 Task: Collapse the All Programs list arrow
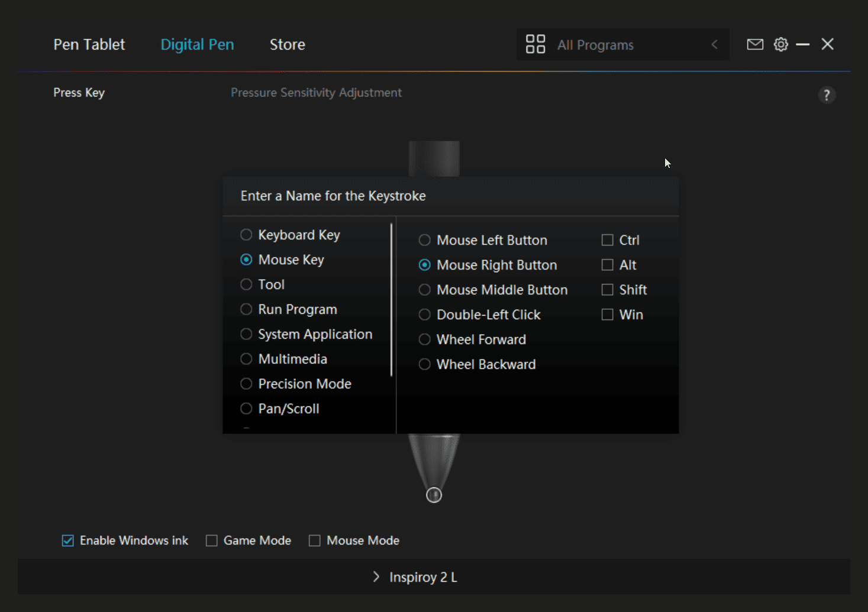(x=714, y=44)
